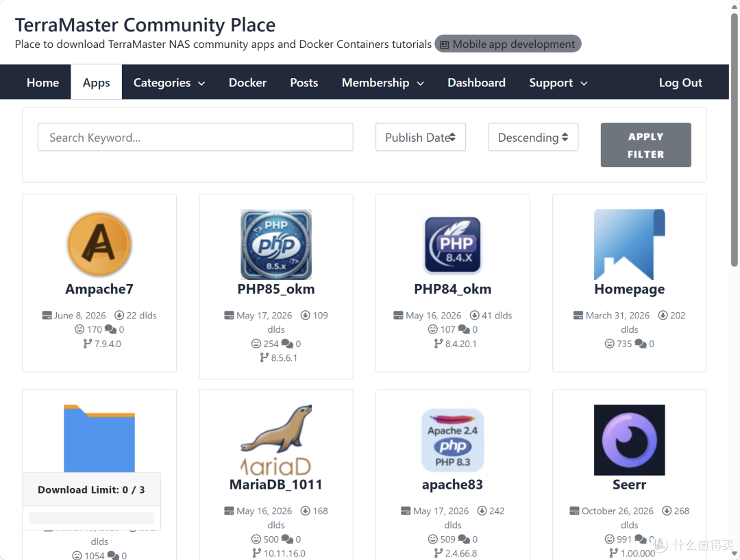This screenshot has height=560, width=740.
Task: Click the Log Out link
Action: [680, 82]
